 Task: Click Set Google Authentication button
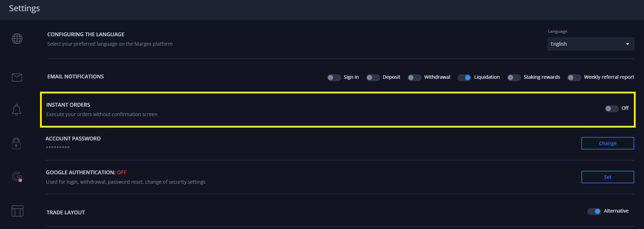pyautogui.click(x=607, y=177)
